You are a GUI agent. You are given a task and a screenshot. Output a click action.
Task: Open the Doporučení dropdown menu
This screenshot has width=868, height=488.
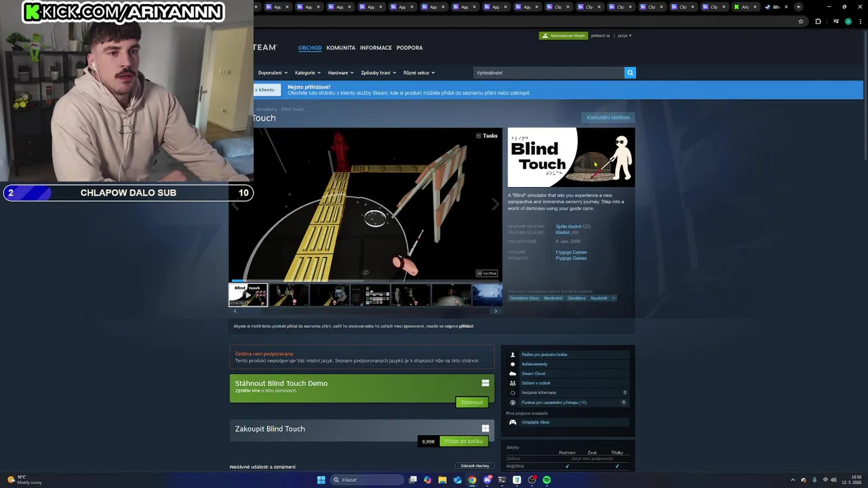click(x=273, y=73)
